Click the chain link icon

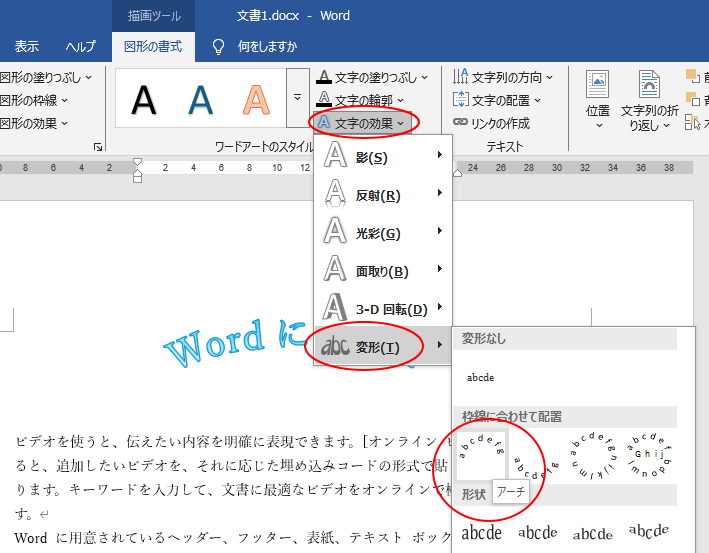coord(460,122)
